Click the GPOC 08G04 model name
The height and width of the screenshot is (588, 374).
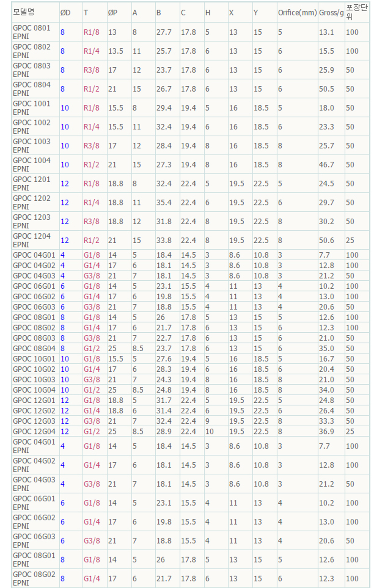(34, 348)
